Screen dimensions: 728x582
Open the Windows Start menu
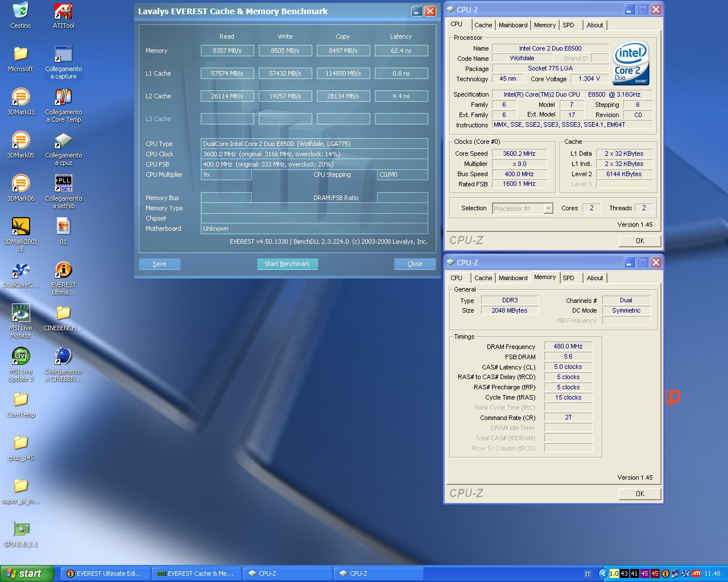(x=27, y=573)
